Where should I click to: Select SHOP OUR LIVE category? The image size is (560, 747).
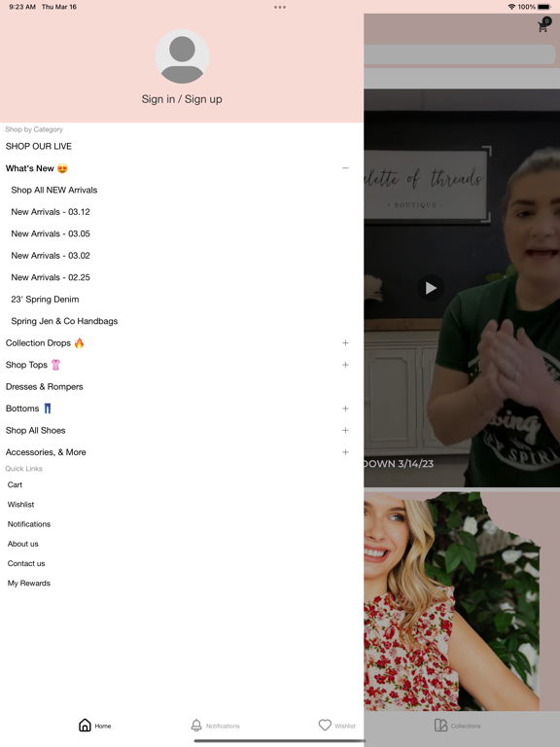[x=39, y=146]
